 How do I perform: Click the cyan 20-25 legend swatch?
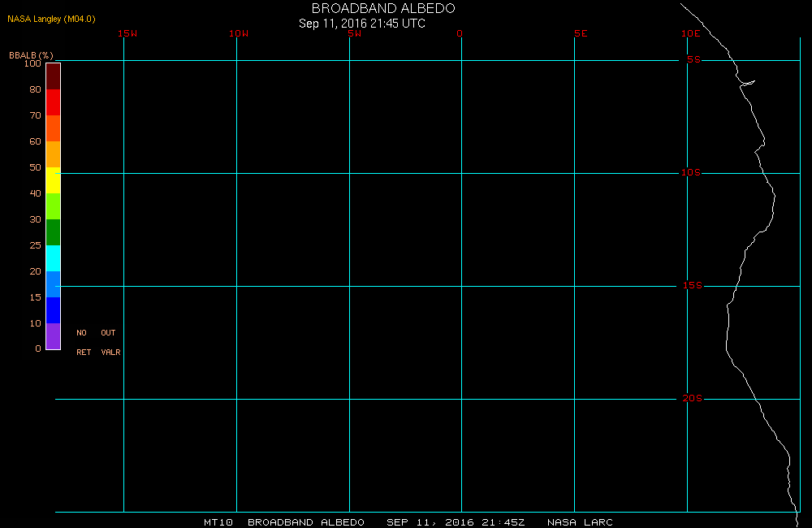pyautogui.click(x=54, y=258)
